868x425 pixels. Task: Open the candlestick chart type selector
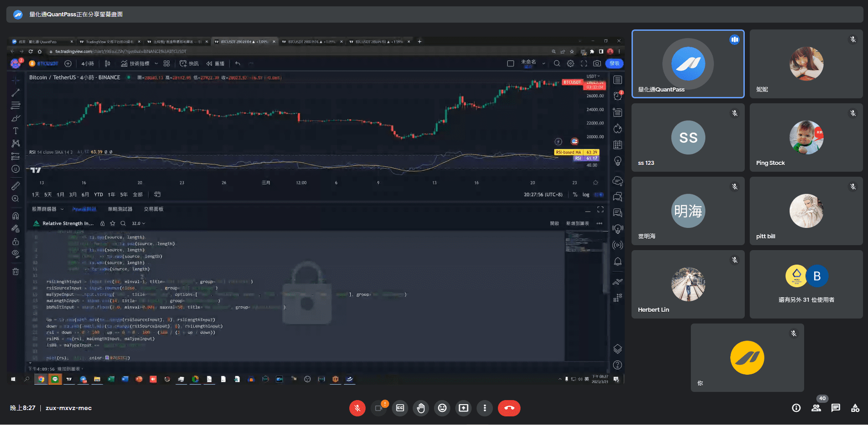[107, 63]
